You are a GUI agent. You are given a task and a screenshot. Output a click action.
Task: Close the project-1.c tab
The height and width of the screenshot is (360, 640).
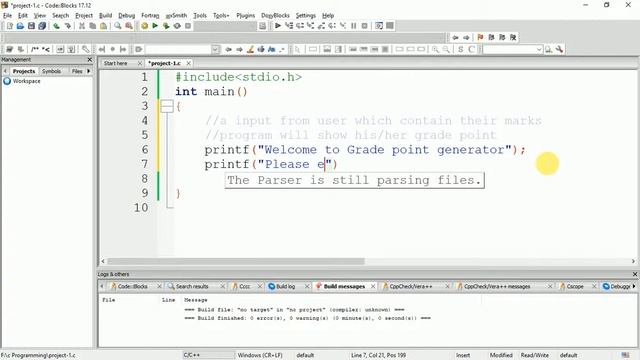(x=188, y=63)
